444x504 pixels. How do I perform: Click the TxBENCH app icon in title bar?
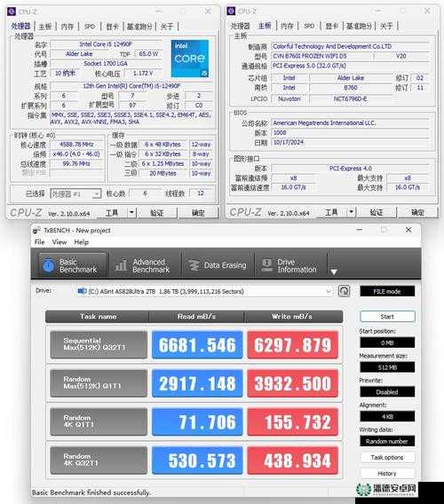[x=36, y=230]
